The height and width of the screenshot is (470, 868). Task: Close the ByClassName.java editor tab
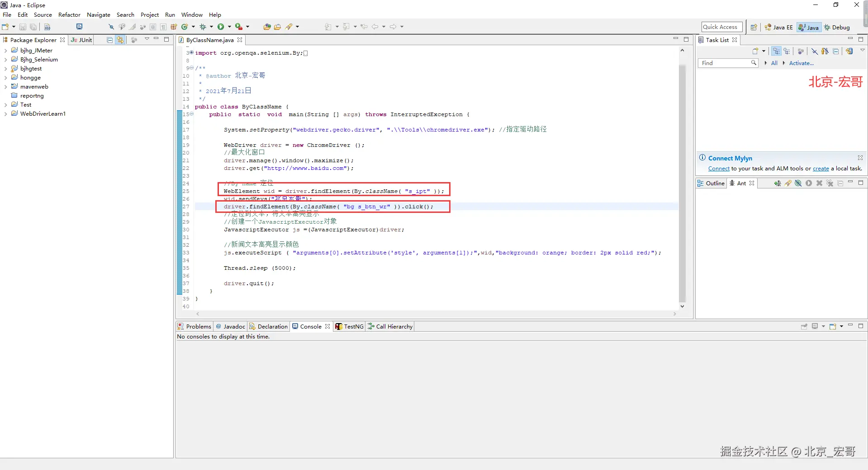tap(240, 40)
